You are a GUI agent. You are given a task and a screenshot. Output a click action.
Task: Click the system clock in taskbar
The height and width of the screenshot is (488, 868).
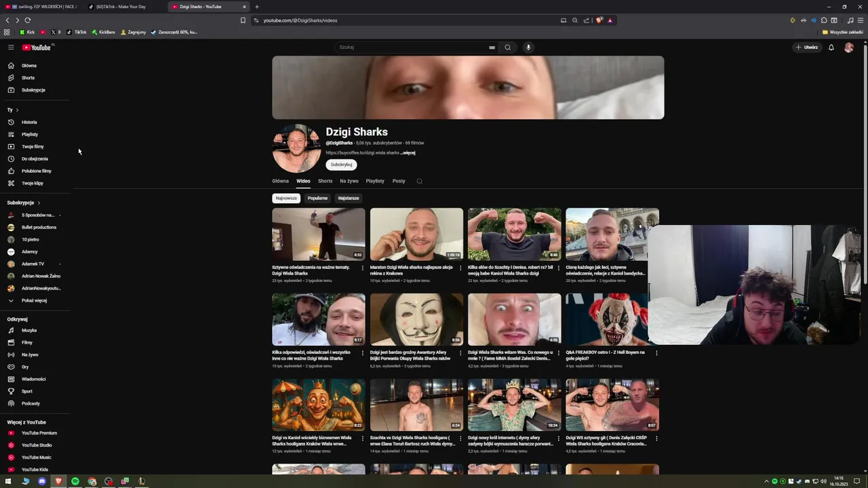[839, 481]
